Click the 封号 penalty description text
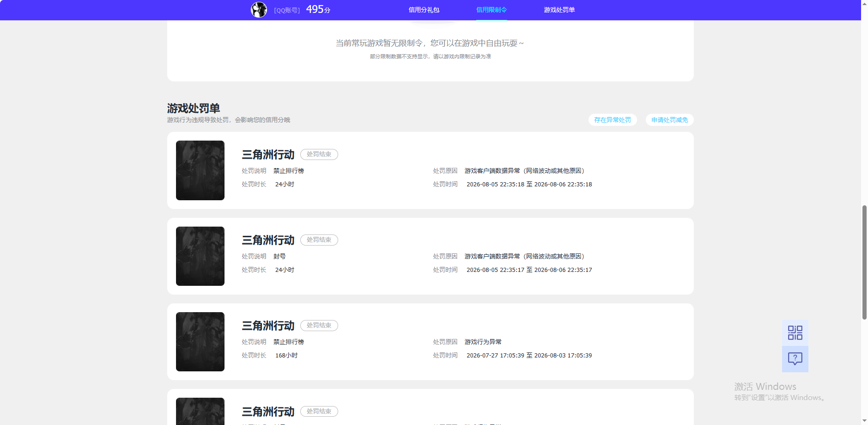 point(279,256)
